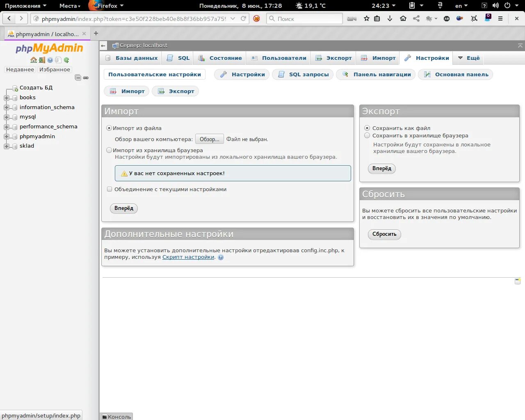
Task: Expand phpmyadmin database node
Action: click(6, 137)
